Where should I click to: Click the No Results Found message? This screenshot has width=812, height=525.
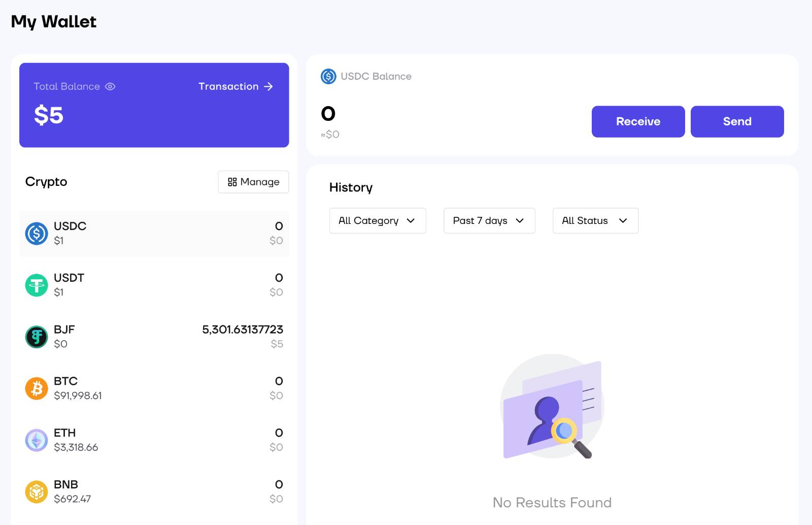(x=552, y=503)
